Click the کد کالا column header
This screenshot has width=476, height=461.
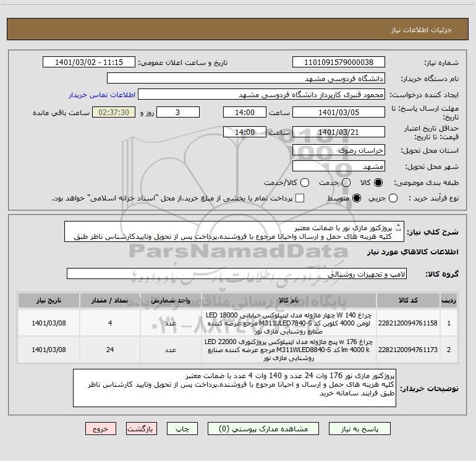(x=408, y=301)
